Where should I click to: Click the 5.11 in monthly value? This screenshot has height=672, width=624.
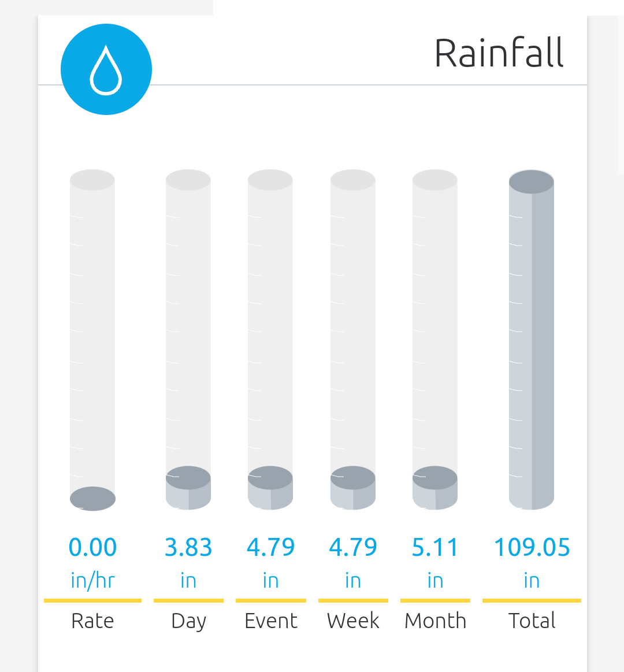point(436,562)
